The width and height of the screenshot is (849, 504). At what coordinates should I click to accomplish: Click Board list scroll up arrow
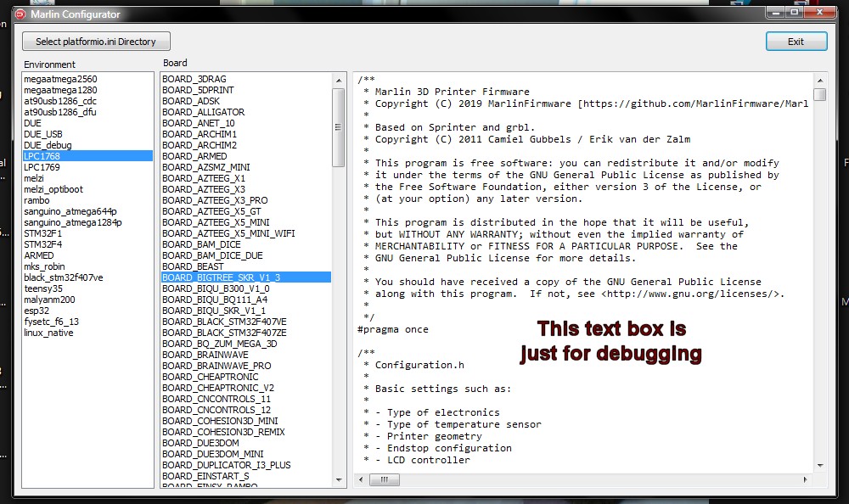click(x=339, y=80)
